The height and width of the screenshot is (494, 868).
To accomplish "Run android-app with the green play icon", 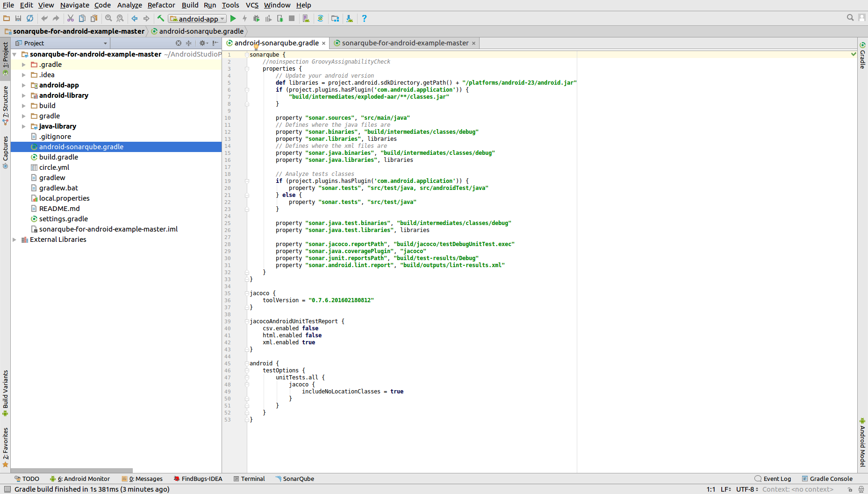I will coord(233,18).
